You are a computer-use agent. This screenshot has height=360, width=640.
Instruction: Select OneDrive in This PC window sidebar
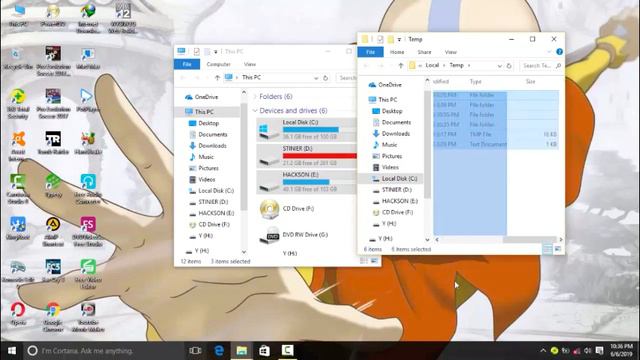(x=202, y=97)
